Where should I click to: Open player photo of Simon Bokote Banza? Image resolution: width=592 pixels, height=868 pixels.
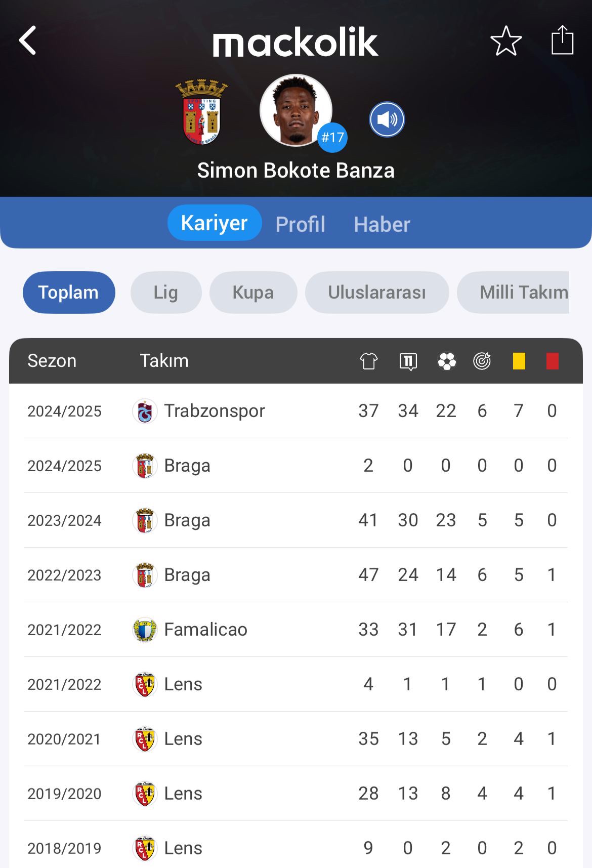click(296, 111)
